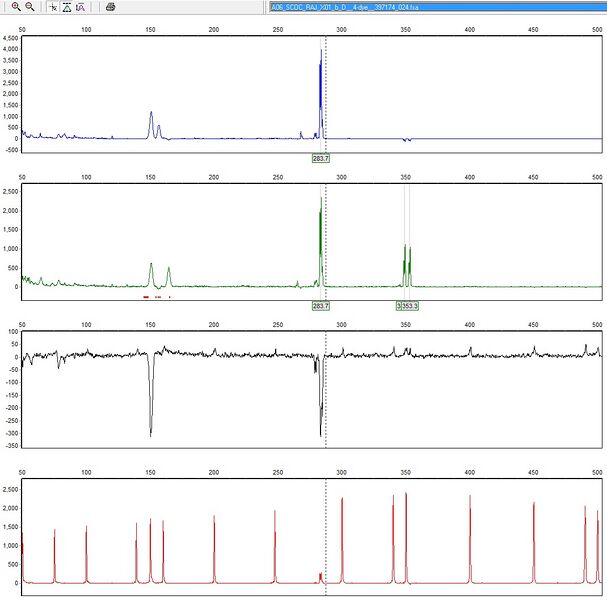The image size is (607, 600).
Task: Click the print icon in toolbar
Action: point(110,7)
